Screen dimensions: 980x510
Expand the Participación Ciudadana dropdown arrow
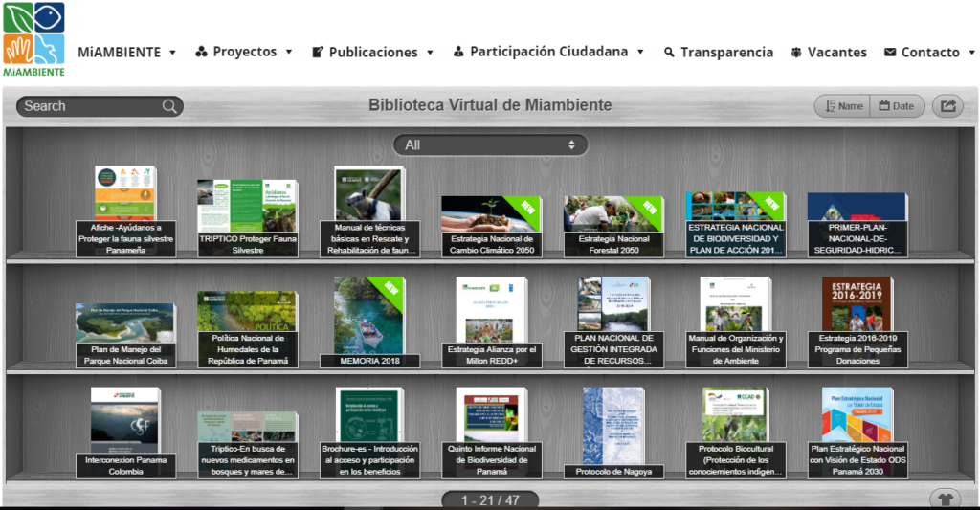click(640, 52)
